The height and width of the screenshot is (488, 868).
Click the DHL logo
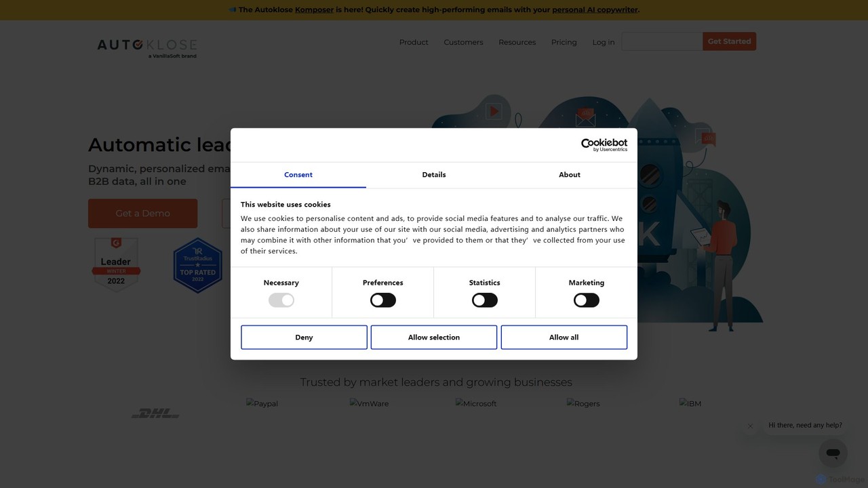pos(155,413)
